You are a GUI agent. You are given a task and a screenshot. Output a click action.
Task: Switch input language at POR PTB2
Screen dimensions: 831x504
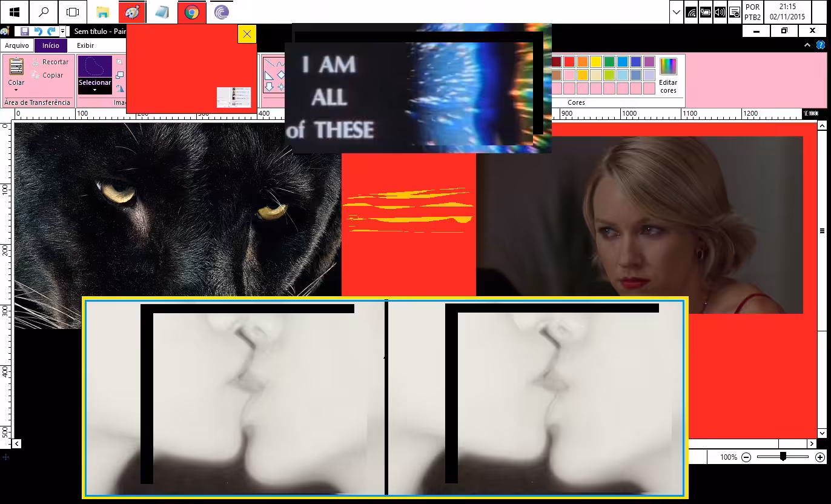752,12
